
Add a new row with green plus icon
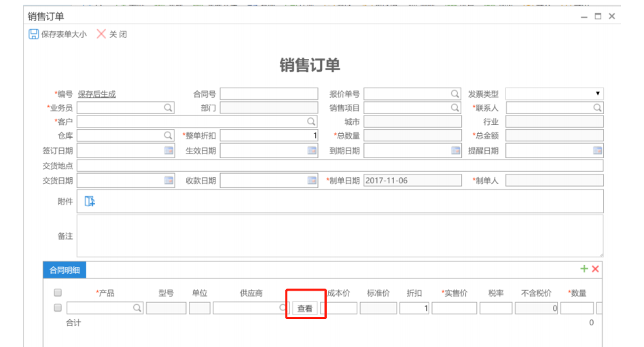[x=584, y=270]
